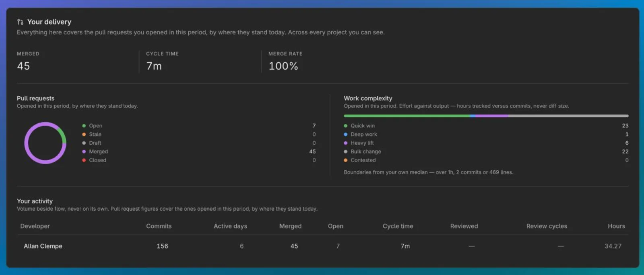Click the green Open legend dot

(x=84, y=126)
